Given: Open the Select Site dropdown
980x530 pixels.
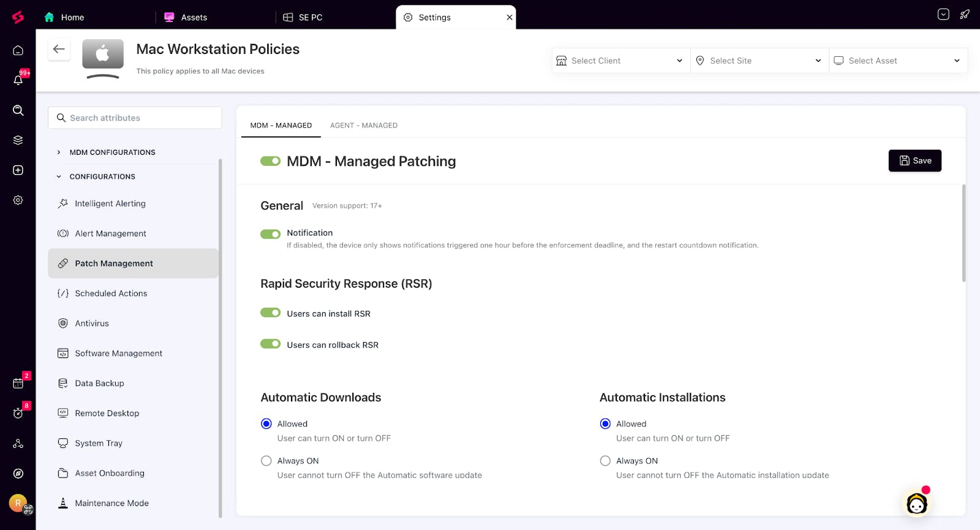Looking at the screenshot, I should point(759,61).
